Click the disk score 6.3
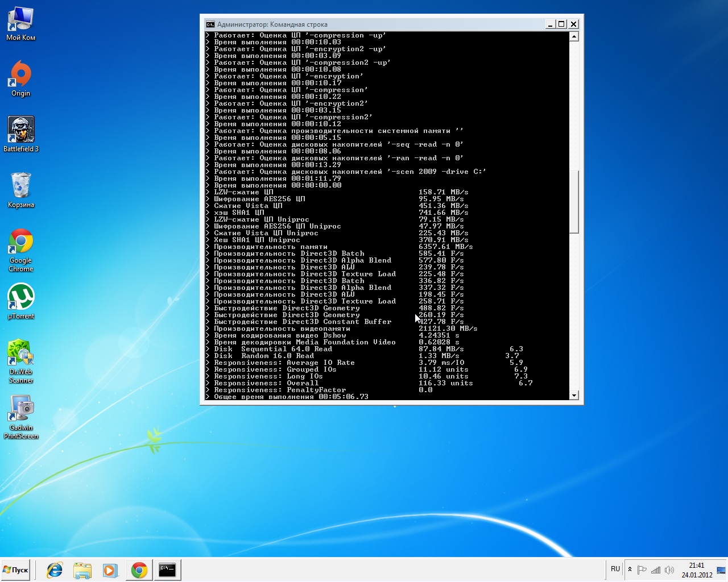 click(x=516, y=349)
